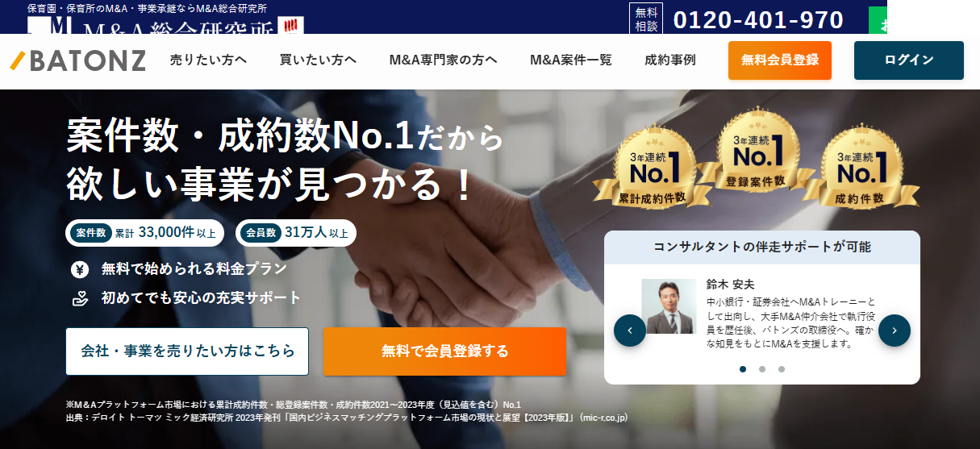The width and height of the screenshot is (980, 449).
Task: Select the third carousel pagination dot
Action: [x=782, y=369]
